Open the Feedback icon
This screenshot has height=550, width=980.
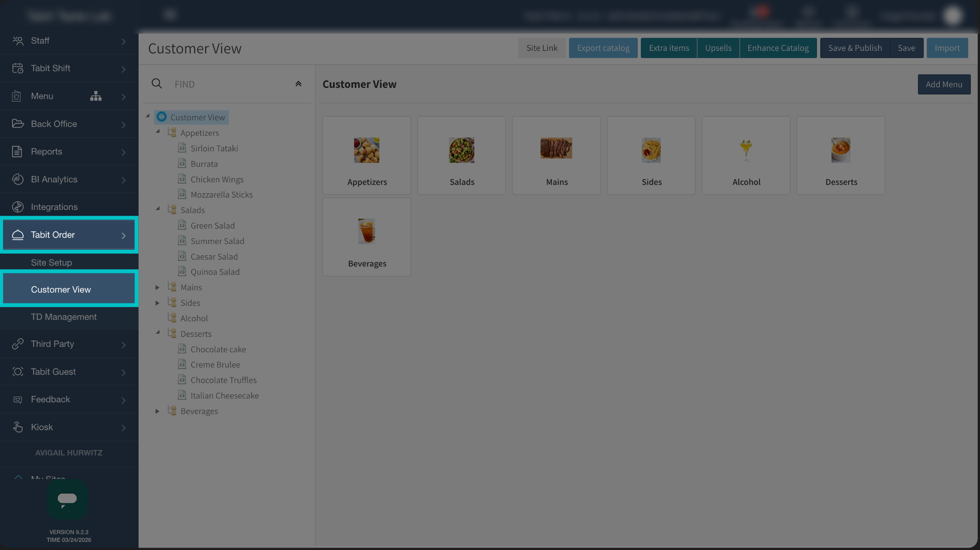coord(18,399)
